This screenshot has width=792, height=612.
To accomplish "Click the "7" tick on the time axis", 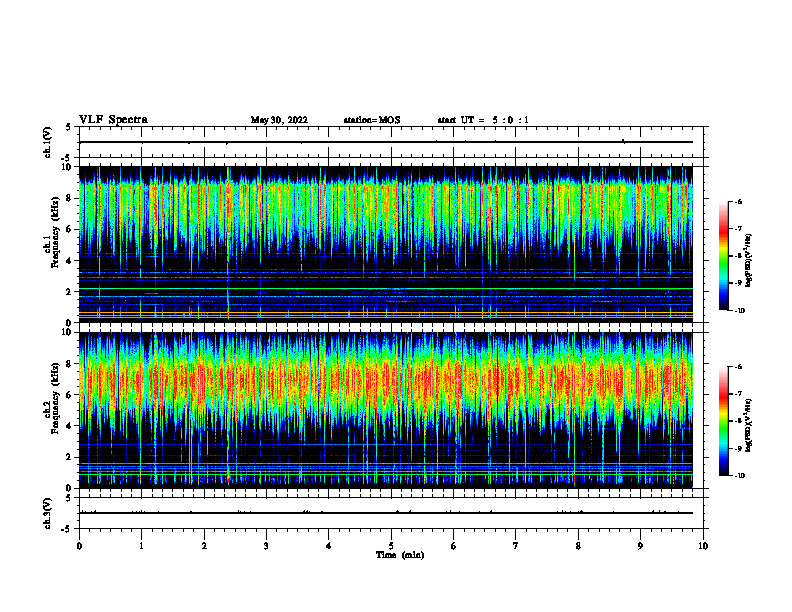I will (x=516, y=546).
